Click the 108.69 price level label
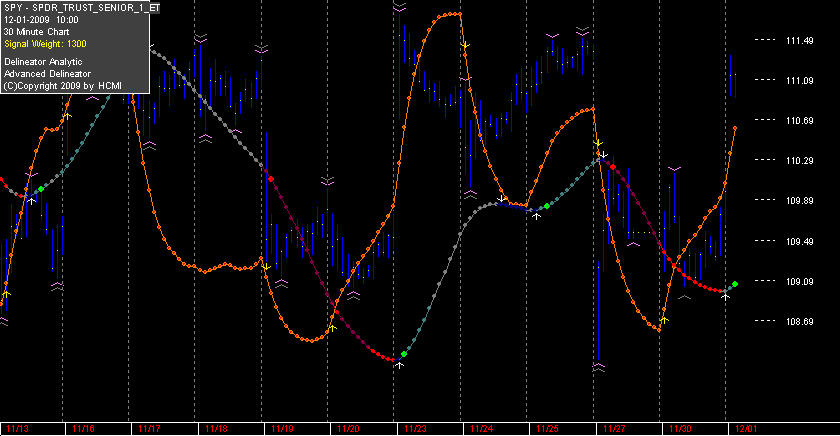Screen dimensions: 840x436 pos(799,321)
